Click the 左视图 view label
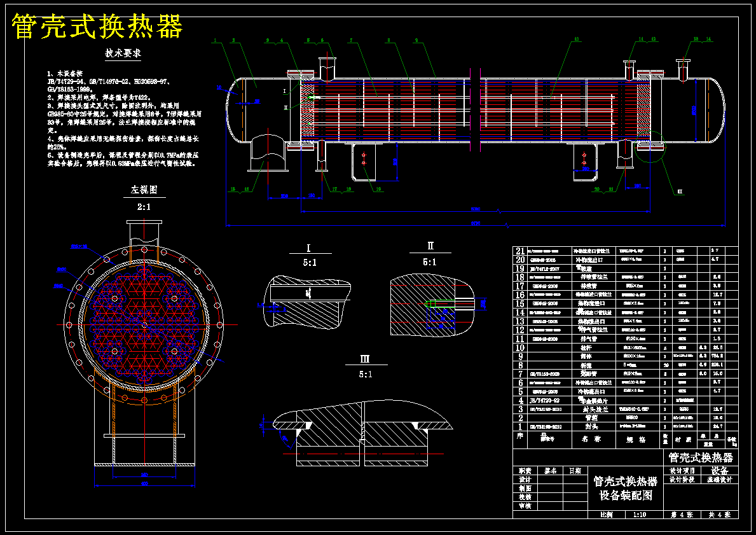This screenshot has height=535, width=756. point(144,190)
